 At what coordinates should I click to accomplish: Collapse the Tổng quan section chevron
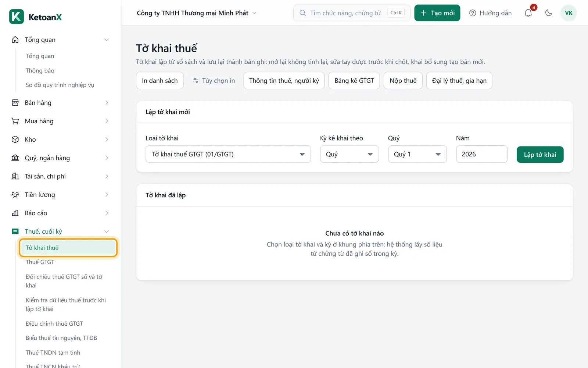107,40
